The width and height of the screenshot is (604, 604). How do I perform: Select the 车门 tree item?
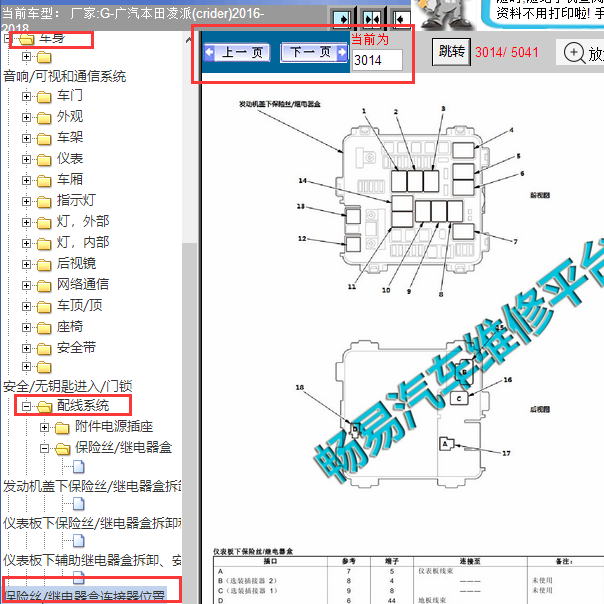[x=70, y=95]
